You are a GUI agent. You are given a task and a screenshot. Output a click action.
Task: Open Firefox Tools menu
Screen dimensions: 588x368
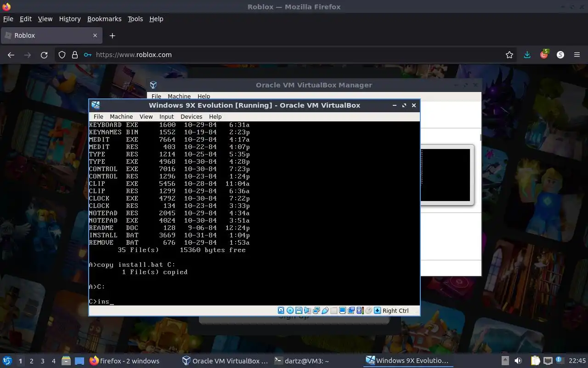(x=135, y=19)
